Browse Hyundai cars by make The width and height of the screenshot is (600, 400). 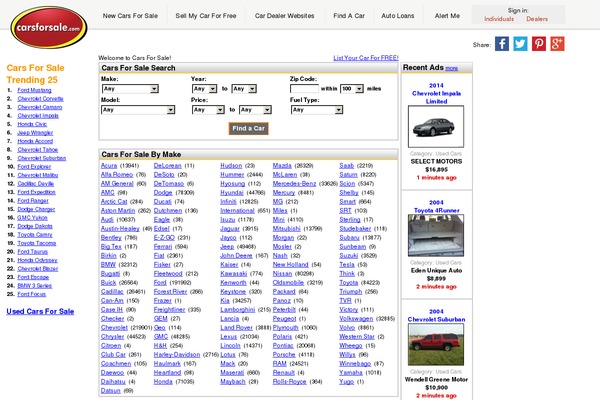(232, 193)
